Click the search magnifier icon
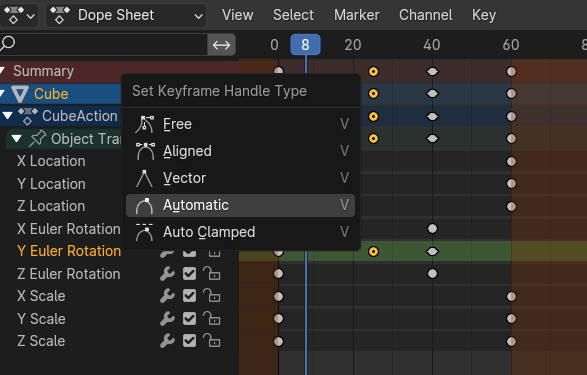The height and width of the screenshot is (375, 587). click(7, 44)
